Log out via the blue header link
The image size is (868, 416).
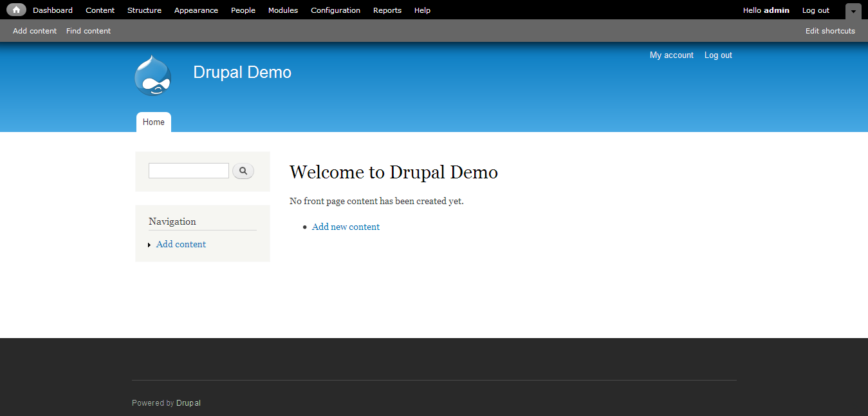(718, 55)
